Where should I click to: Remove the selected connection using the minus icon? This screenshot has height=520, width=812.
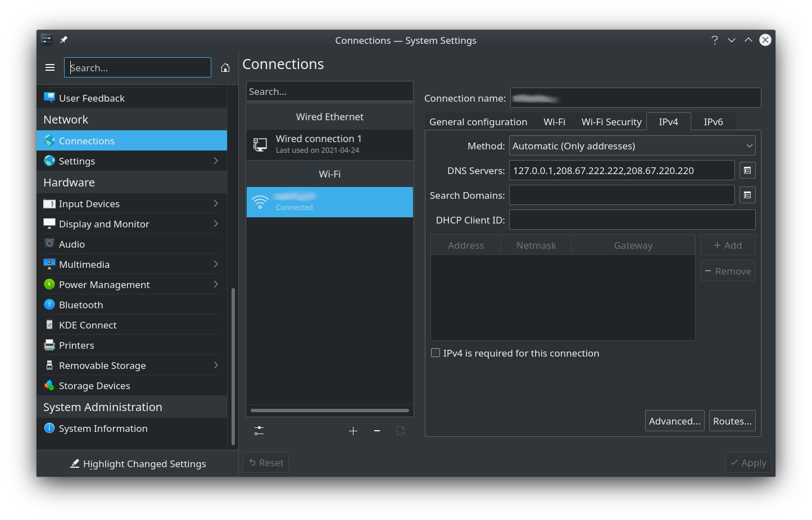click(376, 431)
